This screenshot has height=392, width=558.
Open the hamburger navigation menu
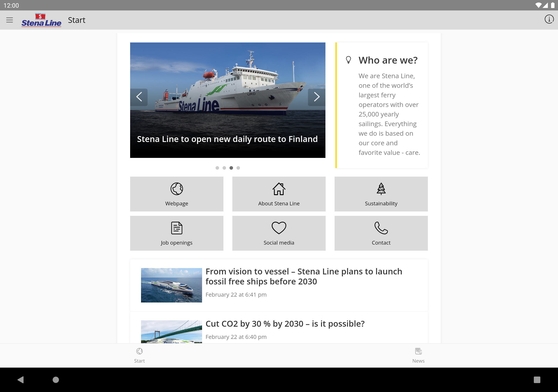(9, 20)
